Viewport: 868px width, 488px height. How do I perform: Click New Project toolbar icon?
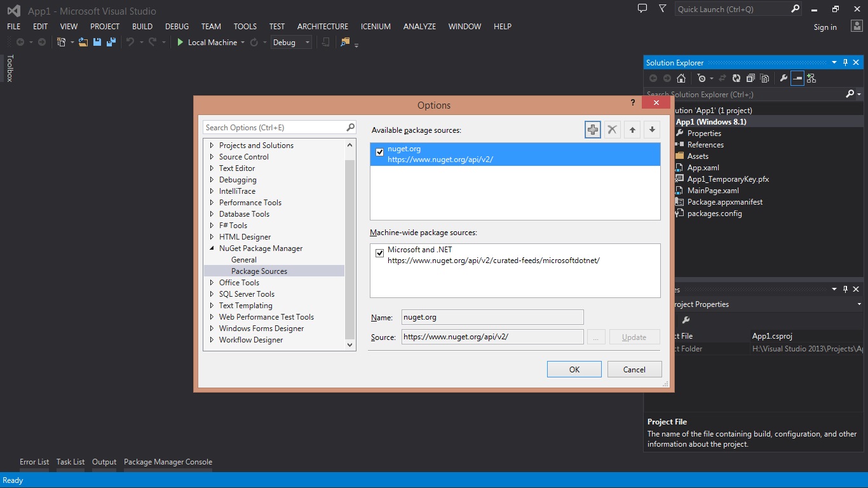[x=62, y=42]
